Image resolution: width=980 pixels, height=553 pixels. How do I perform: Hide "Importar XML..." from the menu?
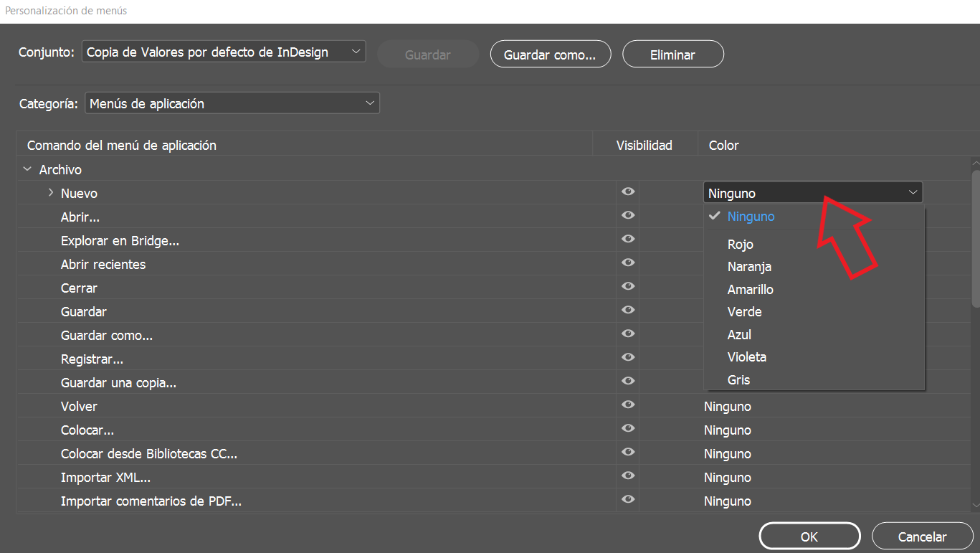coord(627,476)
